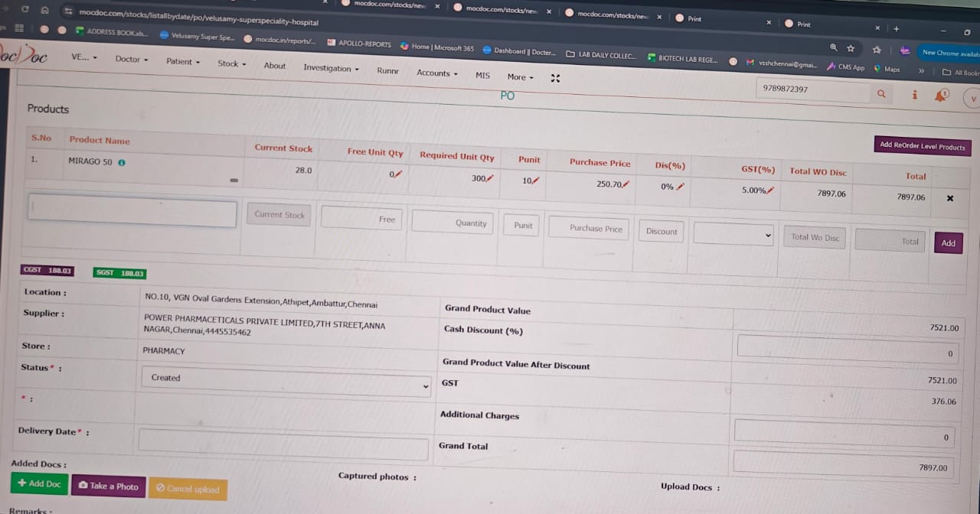
Task: Toggle the fullscreen expand icon in the navbar
Action: coord(556,78)
